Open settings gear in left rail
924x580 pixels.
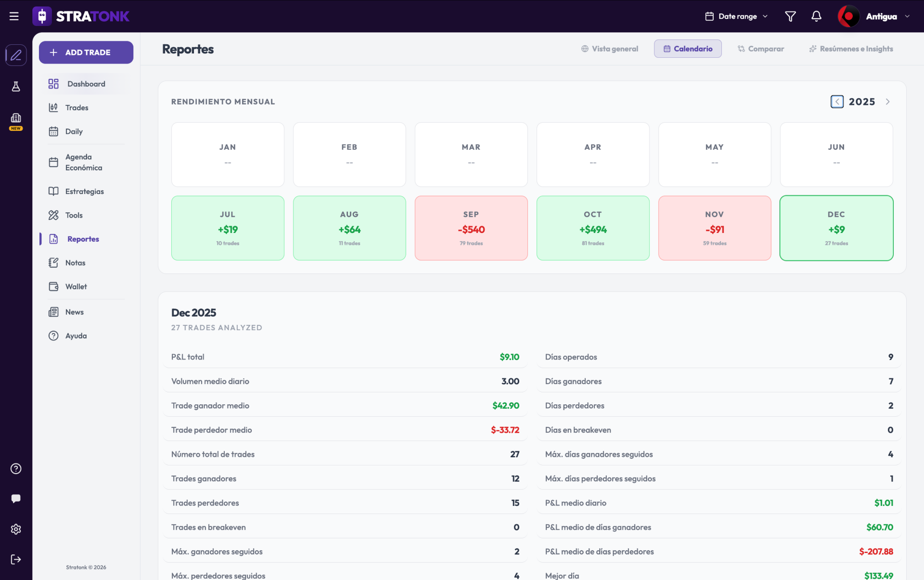point(16,529)
